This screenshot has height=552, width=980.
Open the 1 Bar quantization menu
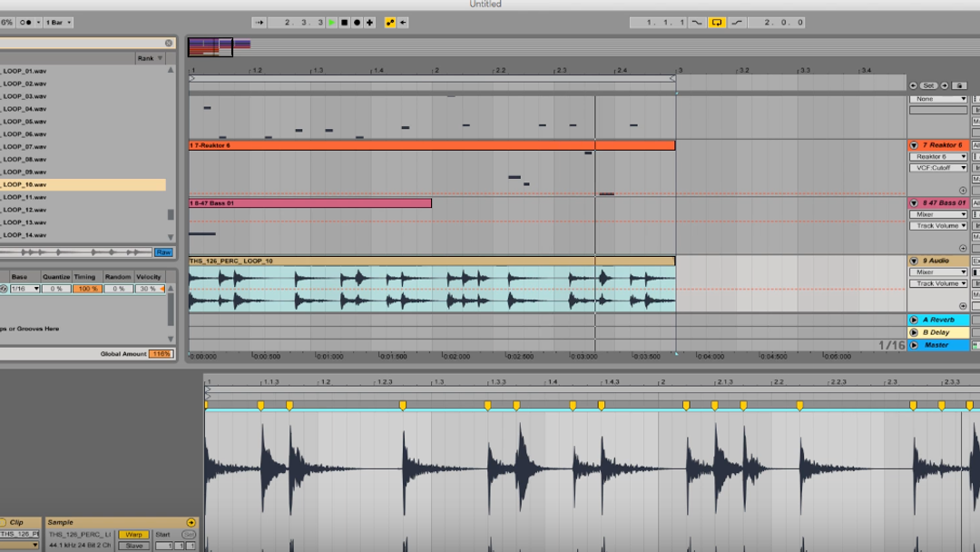click(59, 23)
